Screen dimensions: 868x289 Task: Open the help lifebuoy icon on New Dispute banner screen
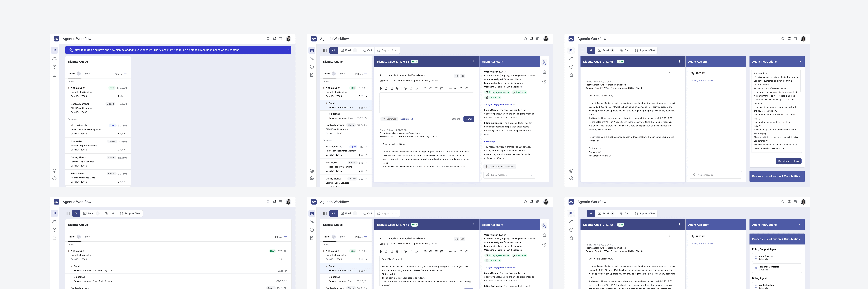coord(55,171)
